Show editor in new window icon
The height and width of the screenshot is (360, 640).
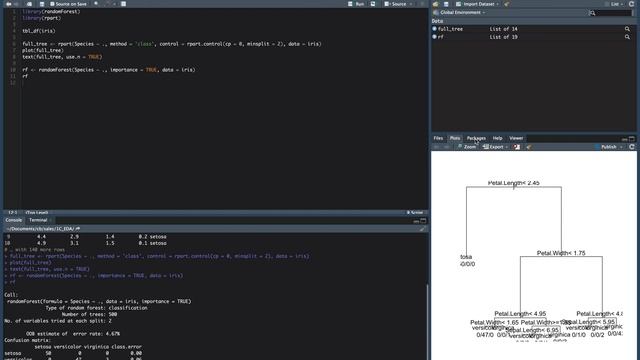point(29,4)
